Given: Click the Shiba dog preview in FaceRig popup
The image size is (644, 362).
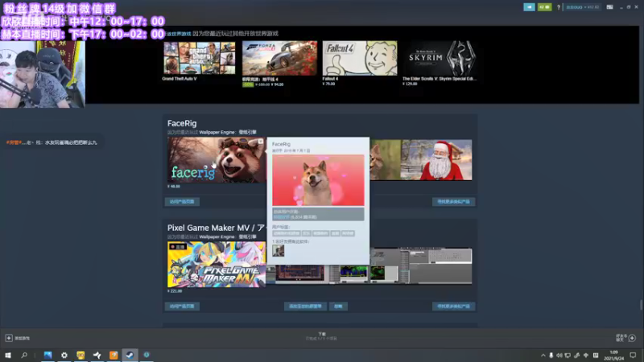Looking at the screenshot, I should point(318,180).
